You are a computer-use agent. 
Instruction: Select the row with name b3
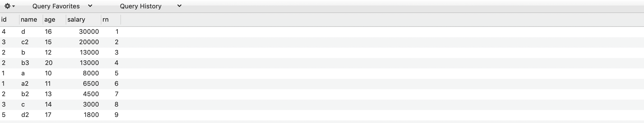pyautogui.click(x=322, y=63)
